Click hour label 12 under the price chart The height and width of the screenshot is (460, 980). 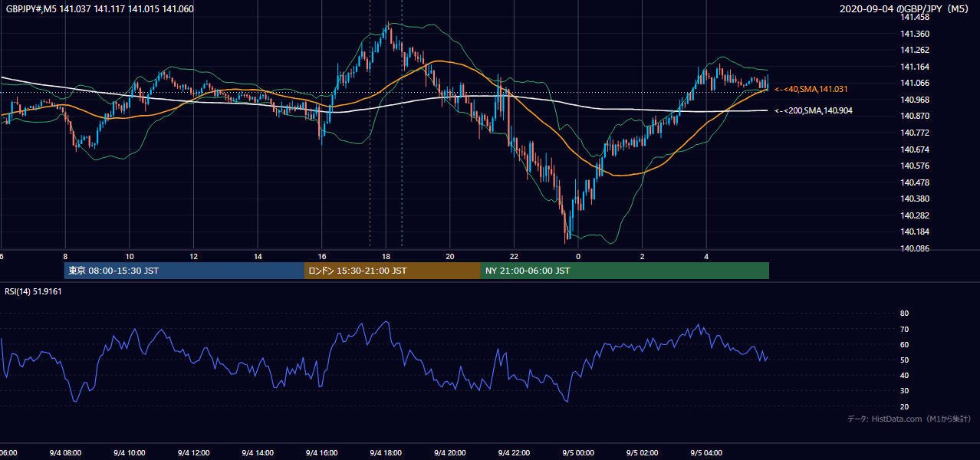tap(194, 257)
